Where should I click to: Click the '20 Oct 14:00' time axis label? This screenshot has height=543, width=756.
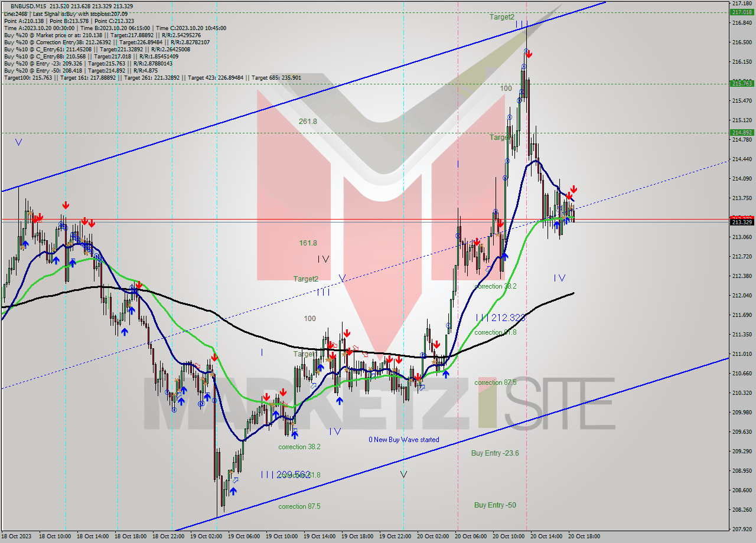(546, 537)
